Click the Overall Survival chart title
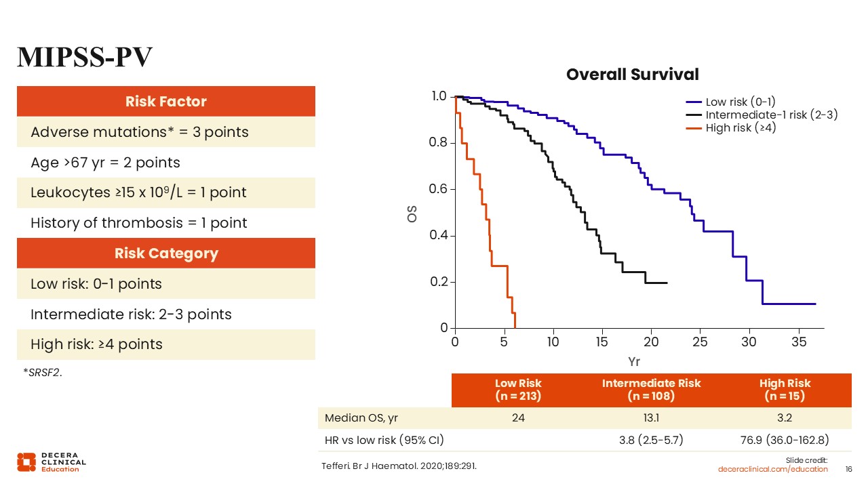 coord(632,74)
